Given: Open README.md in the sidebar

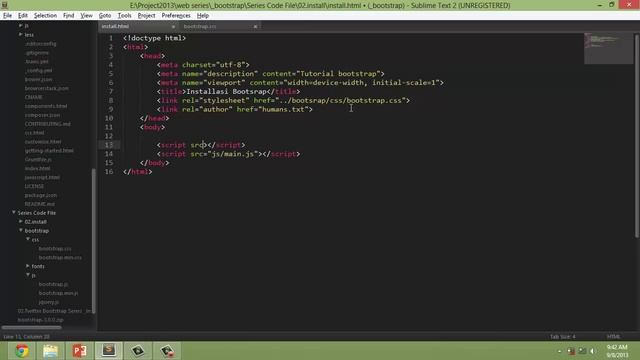Looking at the screenshot, I should pos(40,204).
